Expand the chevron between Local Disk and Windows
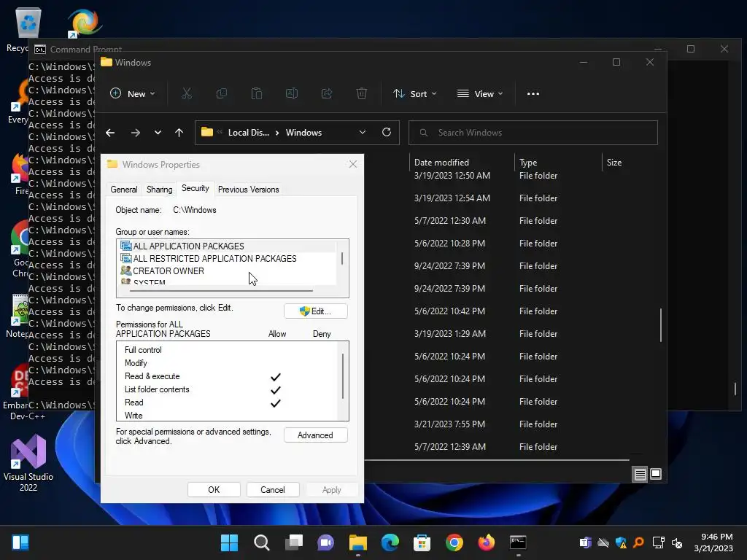This screenshot has width=747, height=560. pyautogui.click(x=277, y=133)
